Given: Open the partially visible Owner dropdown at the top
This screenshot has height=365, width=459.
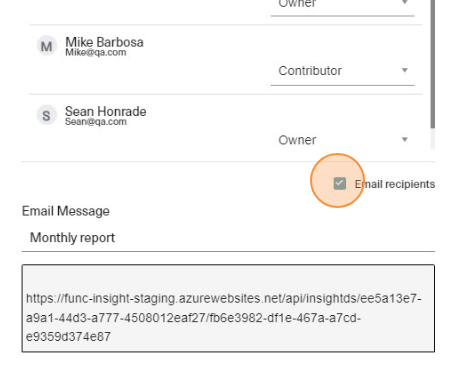Looking at the screenshot, I should click(342, 7).
